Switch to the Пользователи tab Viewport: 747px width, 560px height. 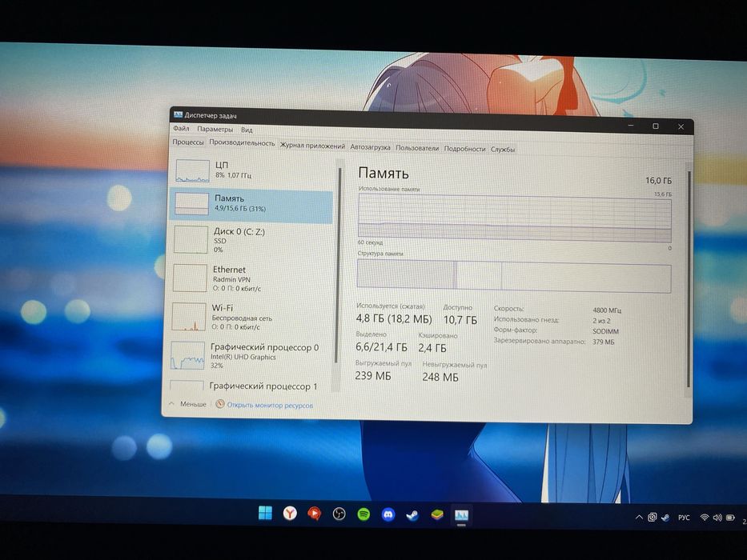417,148
